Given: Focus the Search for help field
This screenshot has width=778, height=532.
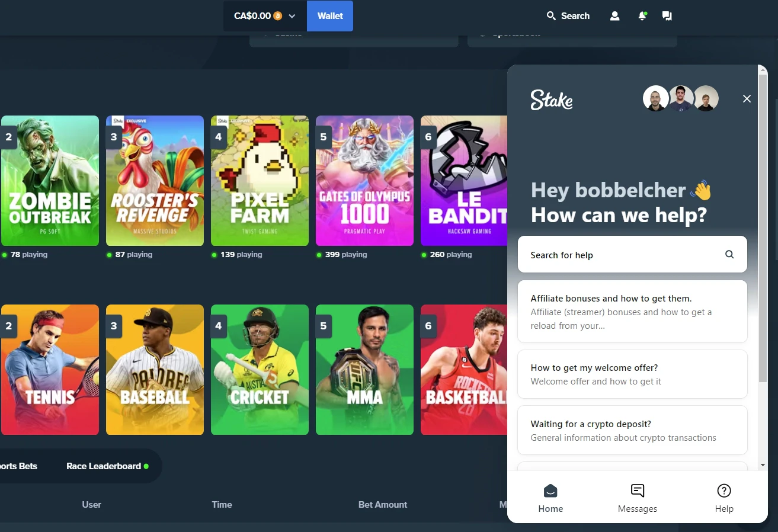Looking at the screenshot, I should click(x=632, y=254).
